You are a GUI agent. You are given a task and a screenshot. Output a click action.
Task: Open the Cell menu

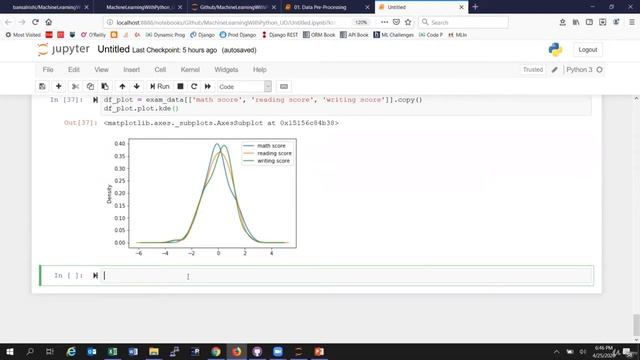[x=160, y=70]
